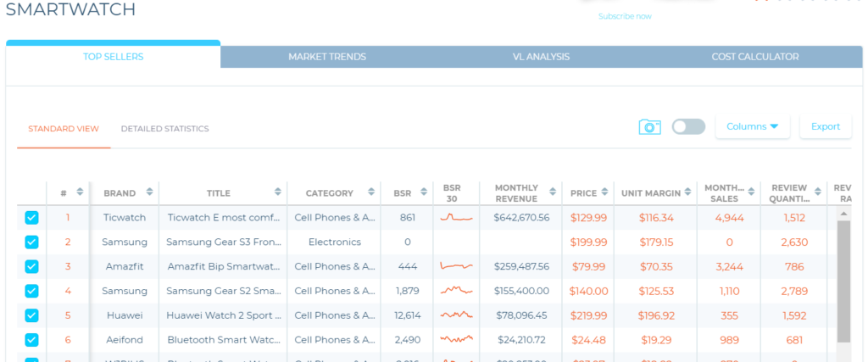The image size is (868, 362).
Task: Click the 4,944 monthly sales cell
Action: (x=729, y=218)
